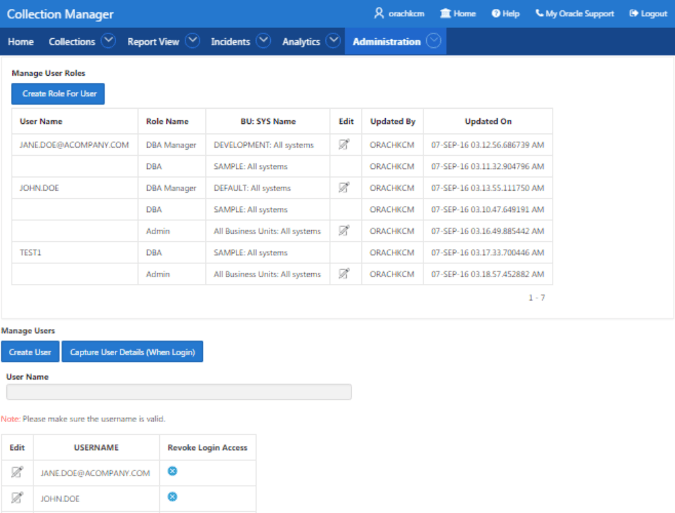
Task: Focus the User Name input field
Action: click(179, 392)
